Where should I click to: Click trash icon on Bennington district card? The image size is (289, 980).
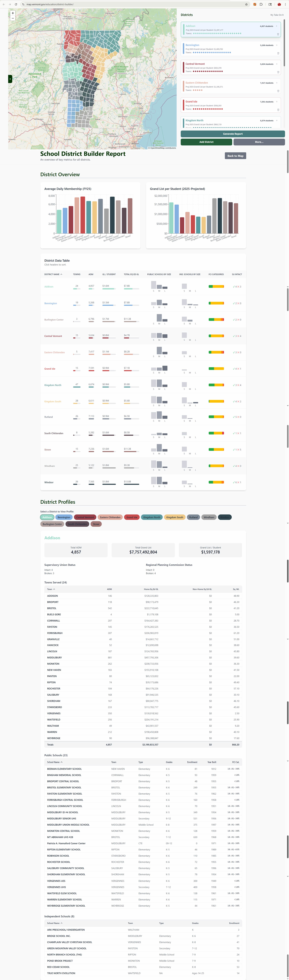(x=278, y=53)
